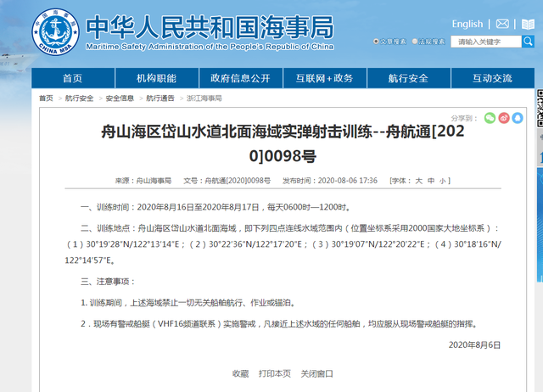
Task: Go to 安全信息 in breadcrumb
Action: point(120,98)
